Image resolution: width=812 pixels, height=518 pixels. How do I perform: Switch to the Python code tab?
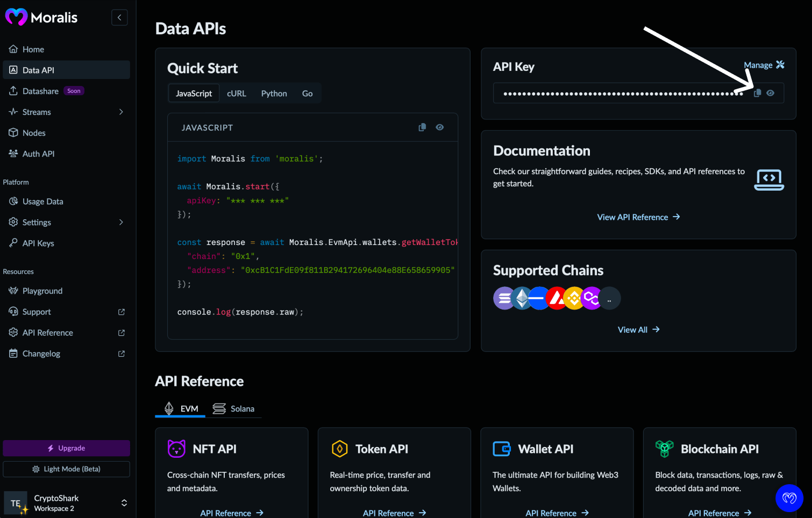pos(274,93)
